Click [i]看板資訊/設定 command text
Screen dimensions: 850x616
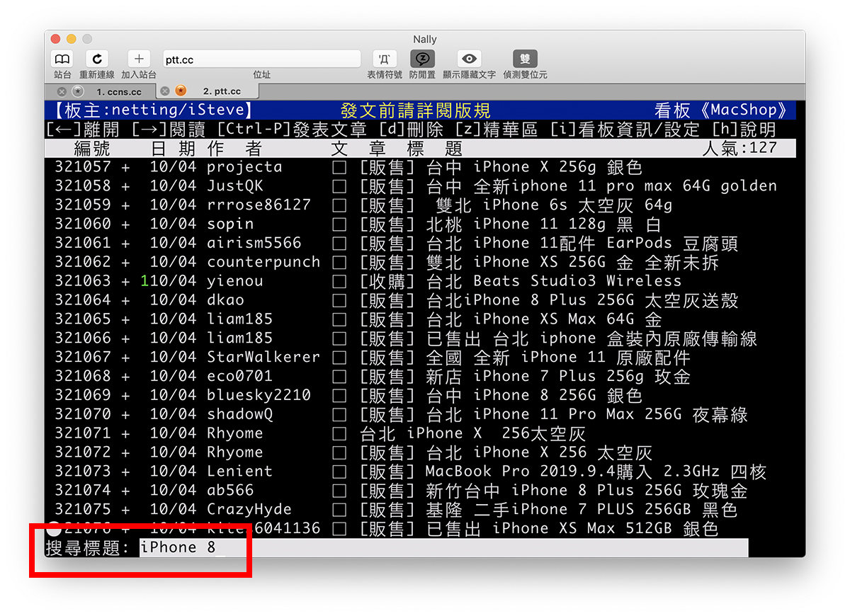click(625, 130)
